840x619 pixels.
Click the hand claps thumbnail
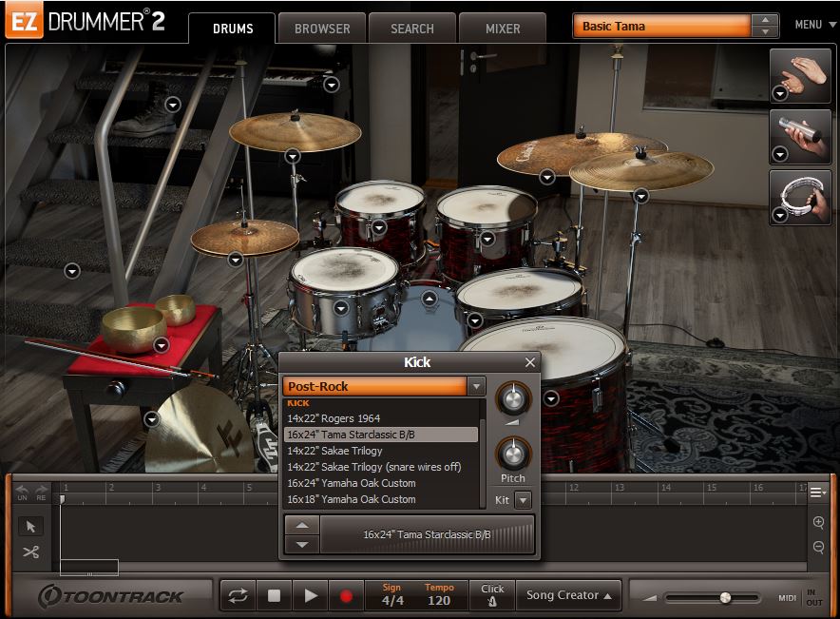(x=800, y=75)
